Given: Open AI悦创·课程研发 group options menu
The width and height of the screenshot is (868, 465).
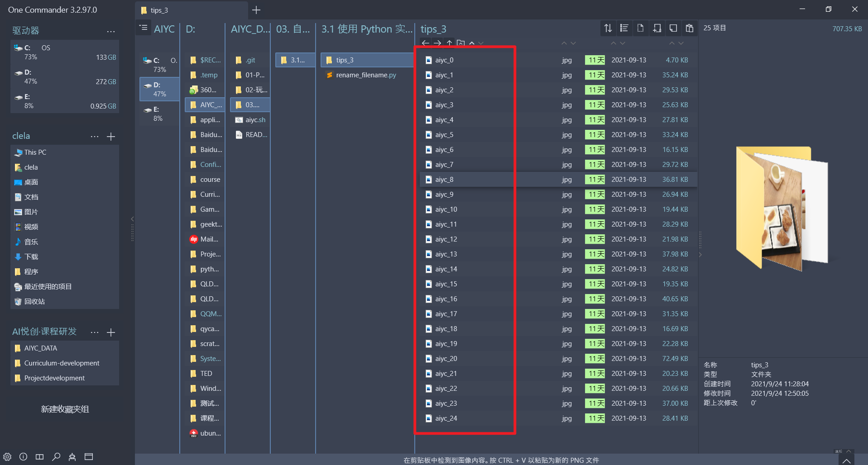Looking at the screenshot, I should pos(95,332).
